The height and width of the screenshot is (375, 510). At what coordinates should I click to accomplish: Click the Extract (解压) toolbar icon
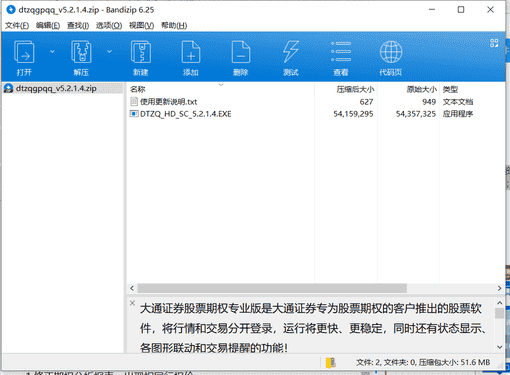[x=81, y=52]
